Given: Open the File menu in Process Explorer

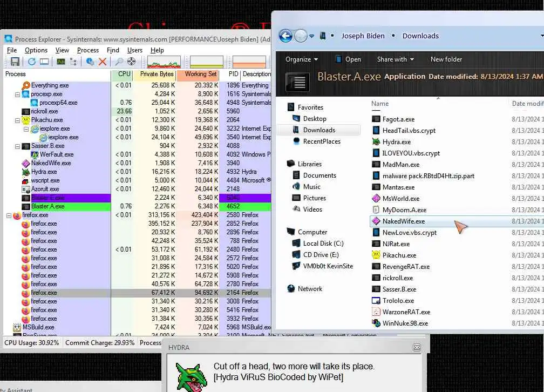Looking at the screenshot, I should 12,50.
